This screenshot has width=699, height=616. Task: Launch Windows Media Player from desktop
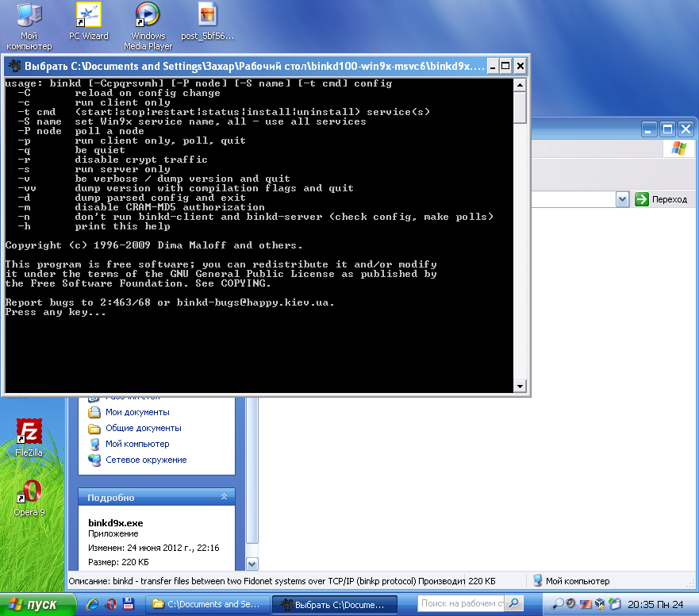[x=148, y=26]
